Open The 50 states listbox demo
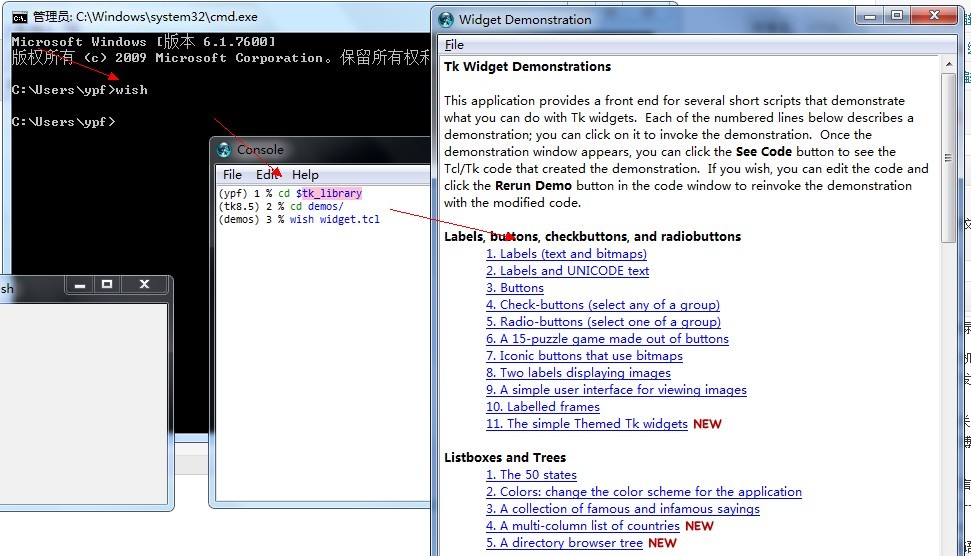971x556 pixels. pyautogui.click(x=531, y=475)
